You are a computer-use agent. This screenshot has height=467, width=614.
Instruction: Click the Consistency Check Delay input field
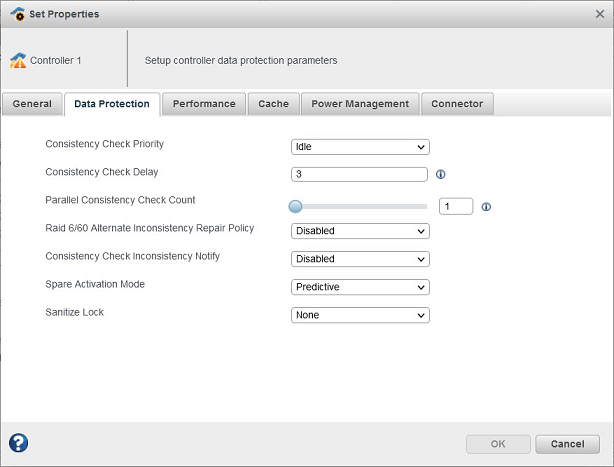(360, 174)
